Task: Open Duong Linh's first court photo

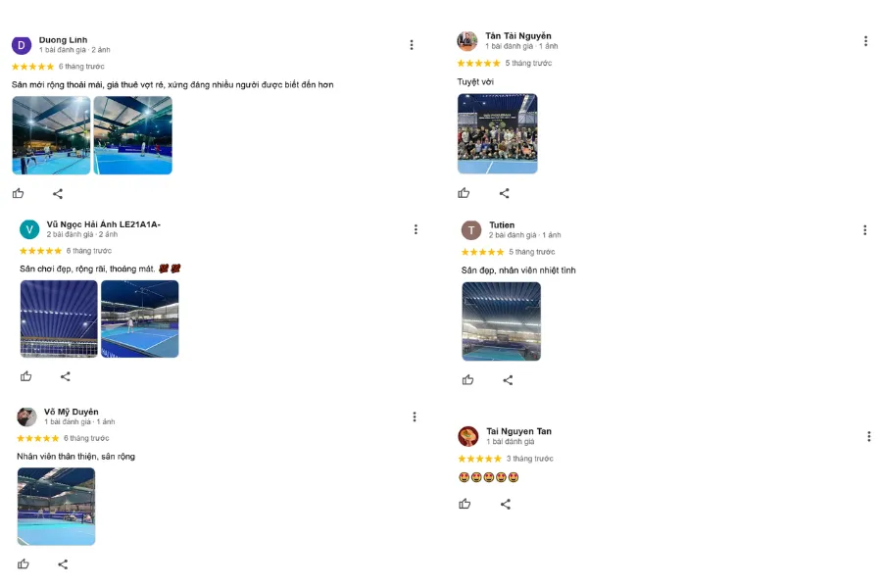Action: click(x=51, y=135)
